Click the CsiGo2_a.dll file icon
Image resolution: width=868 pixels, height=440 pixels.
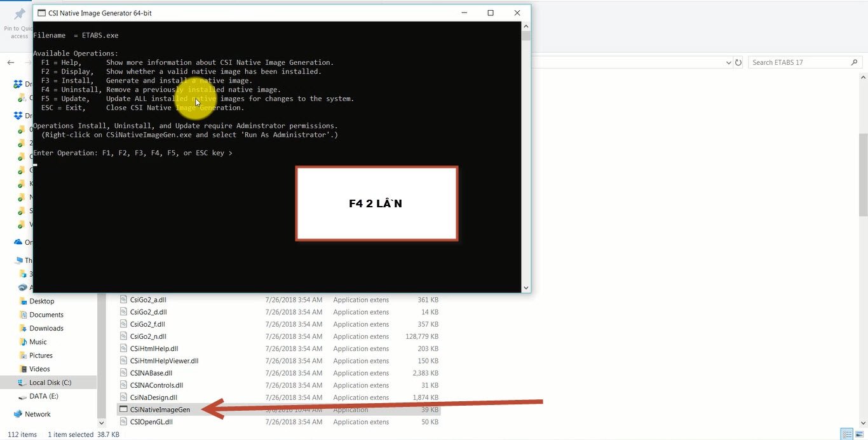click(x=124, y=299)
